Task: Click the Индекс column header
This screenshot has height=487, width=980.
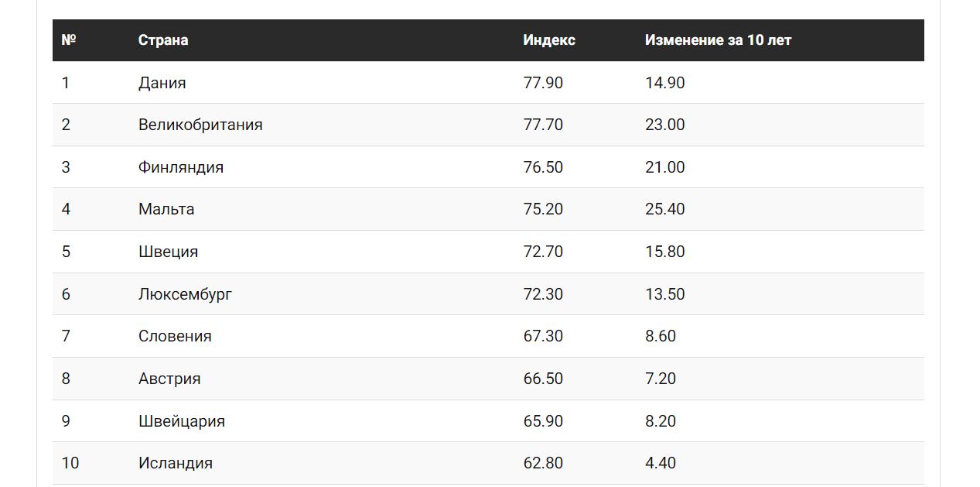Action: click(548, 40)
